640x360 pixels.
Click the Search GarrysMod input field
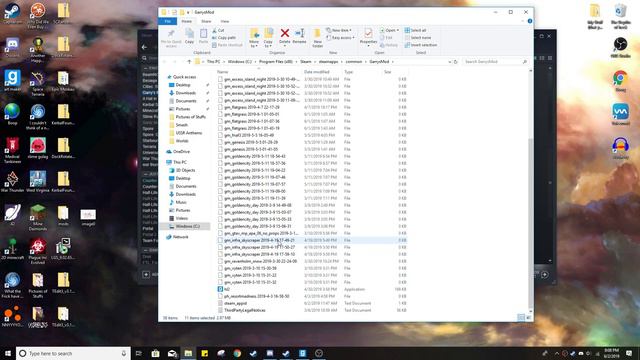coord(495,62)
